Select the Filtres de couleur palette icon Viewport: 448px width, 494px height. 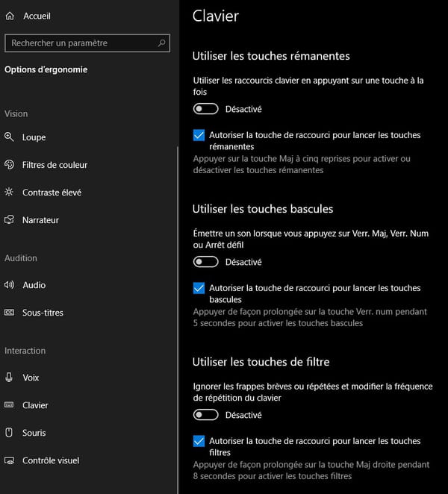coord(9,164)
